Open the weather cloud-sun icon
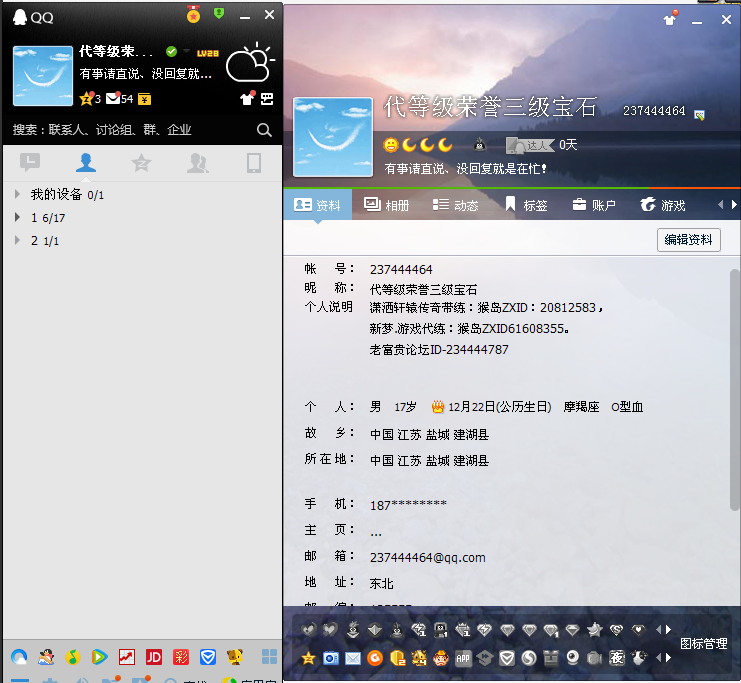This screenshot has width=741, height=683. 250,62
